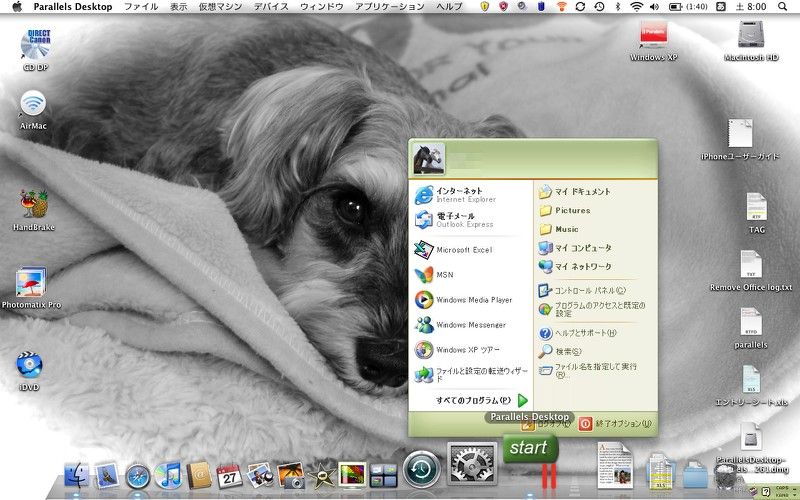Screen dimensions: 800x500
Task: Open Windows Media Player entry
Action: click(463, 299)
